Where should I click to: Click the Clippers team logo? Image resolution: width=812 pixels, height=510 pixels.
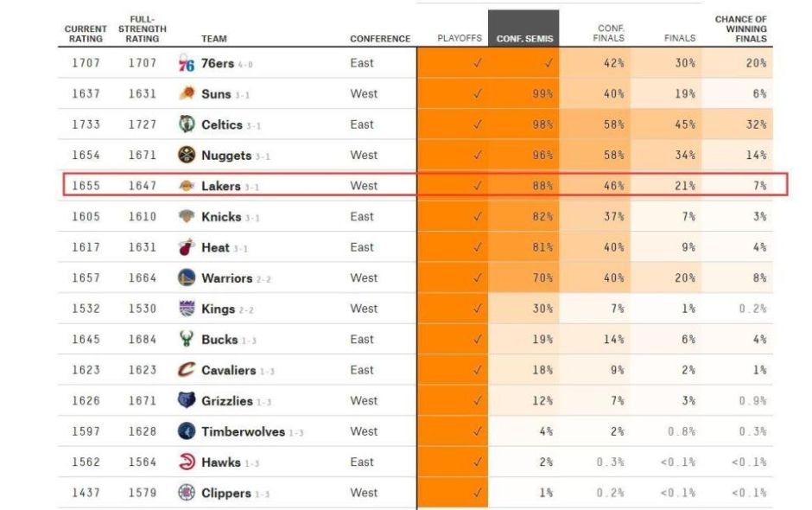pos(186,493)
